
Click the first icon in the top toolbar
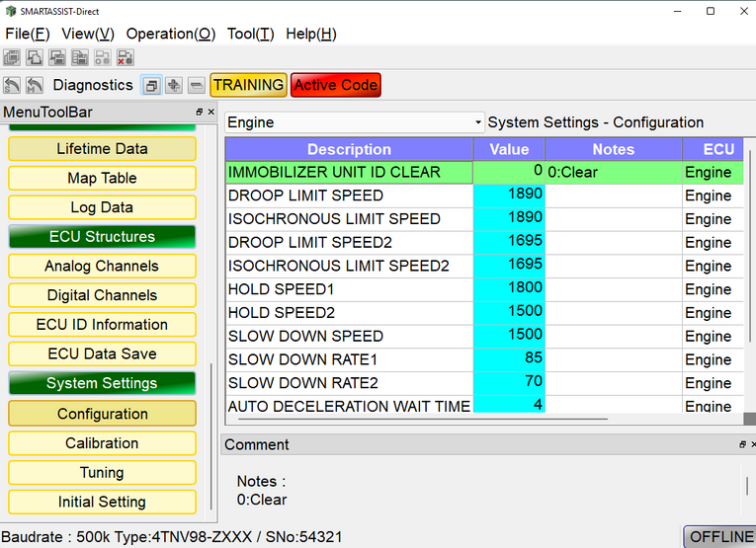point(12,58)
